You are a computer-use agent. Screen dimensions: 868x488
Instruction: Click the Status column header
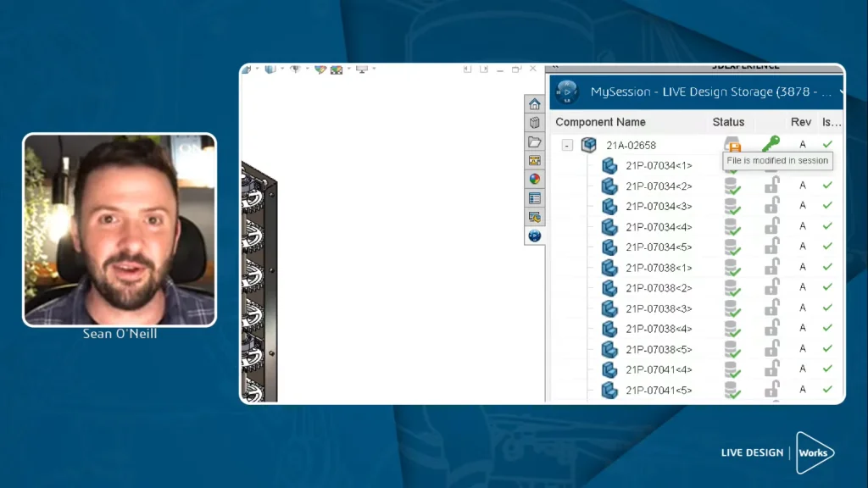pos(728,122)
